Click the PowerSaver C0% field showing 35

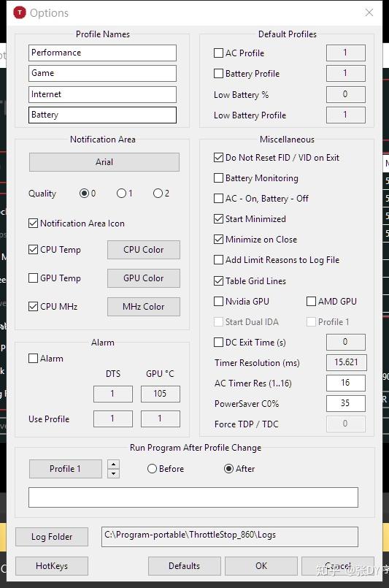345,403
